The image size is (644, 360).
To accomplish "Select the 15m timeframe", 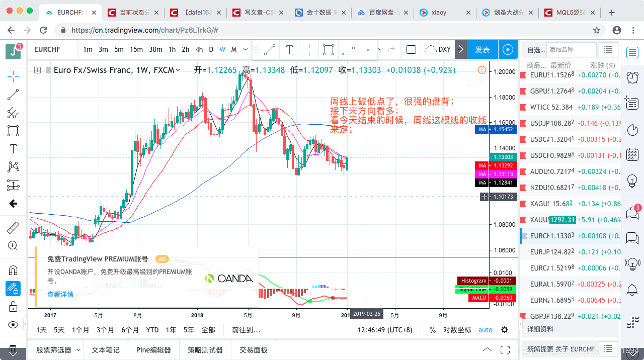I will [x=136, y=49].
